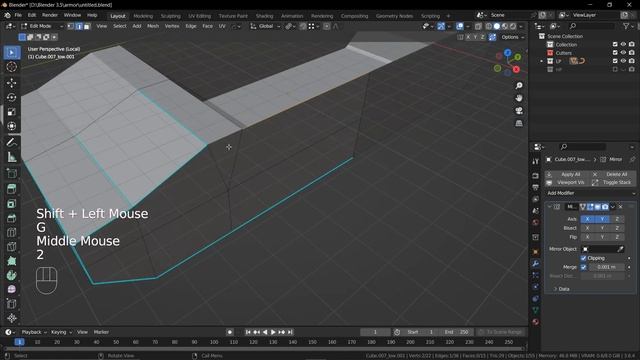Viewport: 640px width, 360px height.
Task: Select the Bevel tool
Action: click(x=12, y=218)
